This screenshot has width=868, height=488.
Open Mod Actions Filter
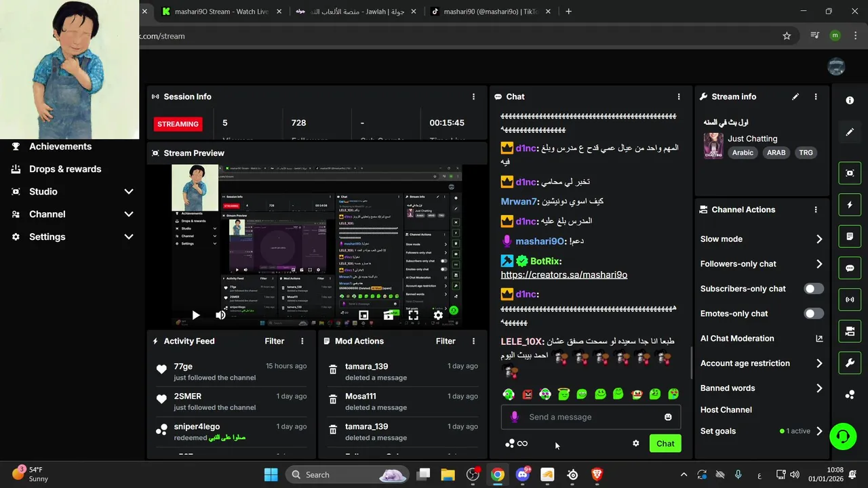click(446, 341)
